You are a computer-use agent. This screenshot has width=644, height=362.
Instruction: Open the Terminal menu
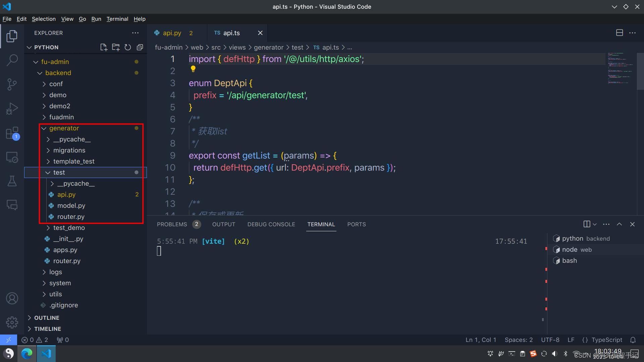(x=117, y=19)
